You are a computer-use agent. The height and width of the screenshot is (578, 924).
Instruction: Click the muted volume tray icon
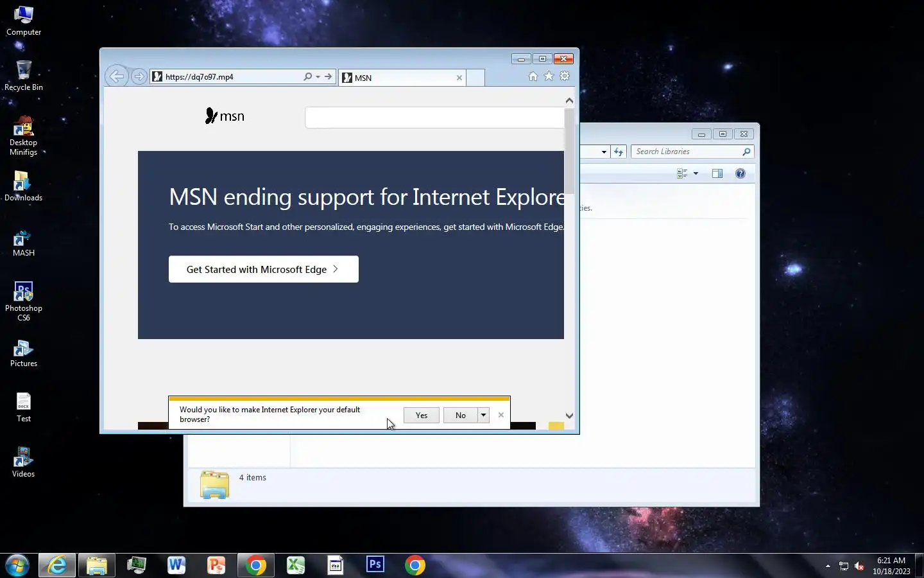click(859, 566)
